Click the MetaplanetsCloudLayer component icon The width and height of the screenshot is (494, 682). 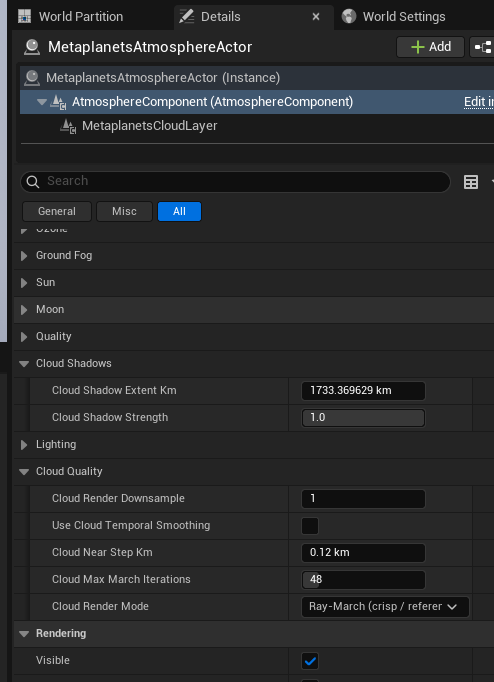[68, 126]
